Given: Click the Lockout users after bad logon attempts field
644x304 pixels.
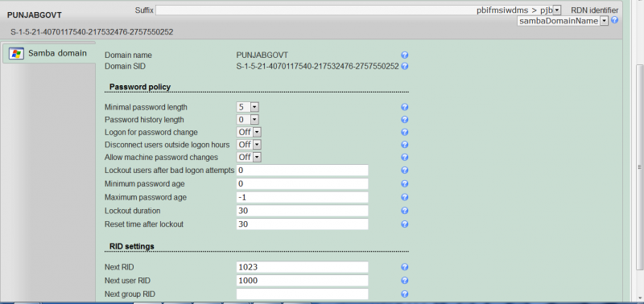Looking at the screenshot, I should [303, 170].
